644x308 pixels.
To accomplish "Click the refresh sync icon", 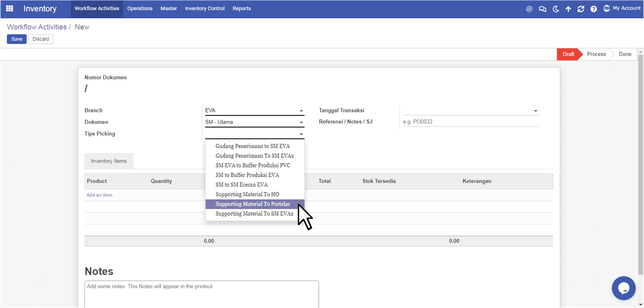I will click(x=581, y=9).
